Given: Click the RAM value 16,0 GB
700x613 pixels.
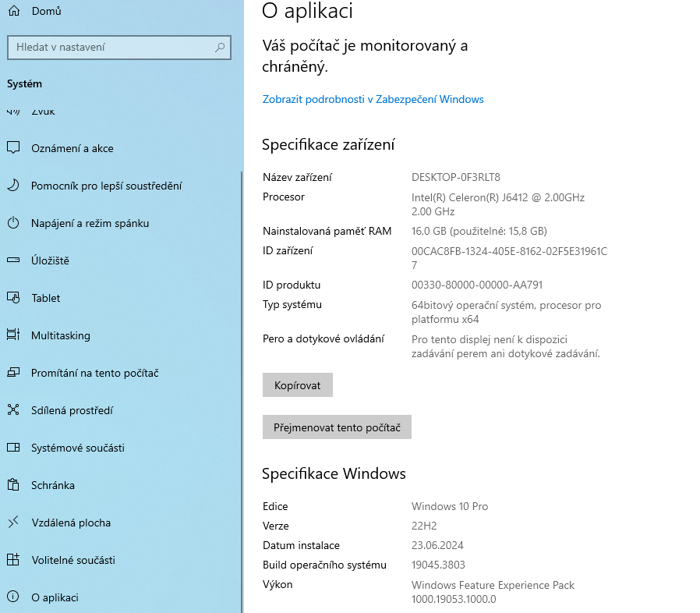Looking at the screenshot, I should (479, 231).
